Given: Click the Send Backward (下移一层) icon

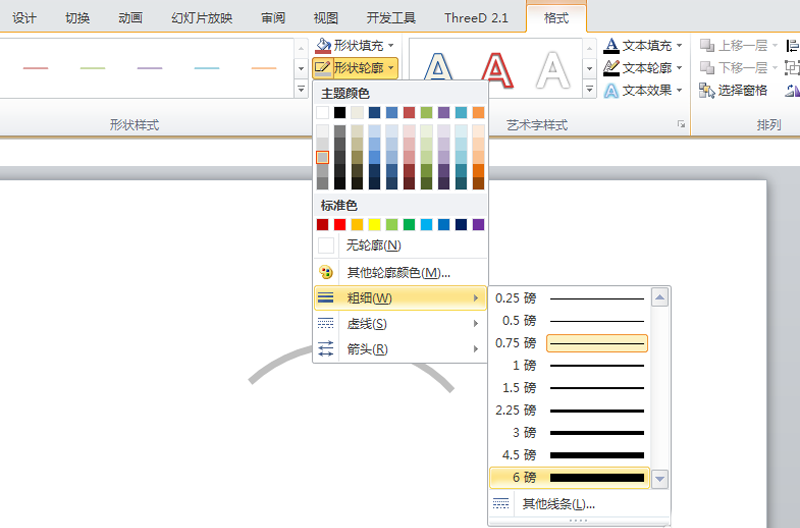Looking at the screenshot, I should tap(707, 68).
